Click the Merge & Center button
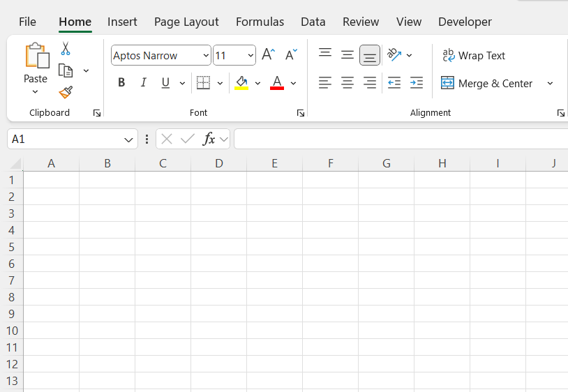 [x=487, y=83]
